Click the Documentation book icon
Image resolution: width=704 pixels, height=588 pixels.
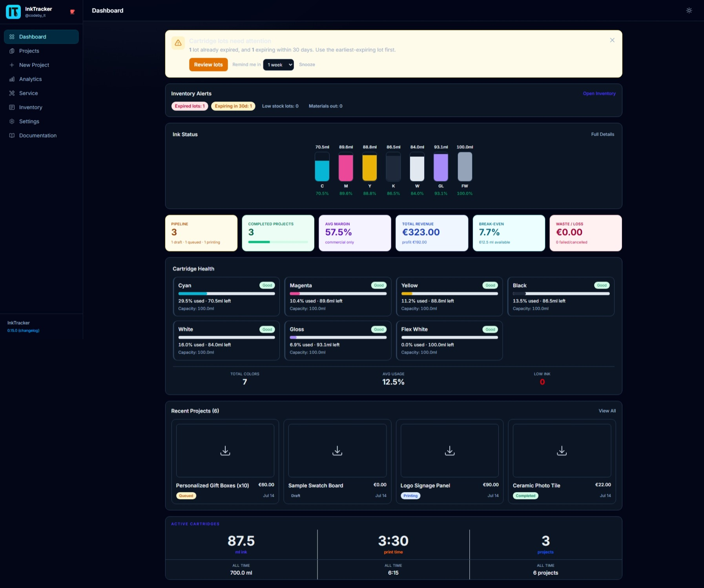12,136
